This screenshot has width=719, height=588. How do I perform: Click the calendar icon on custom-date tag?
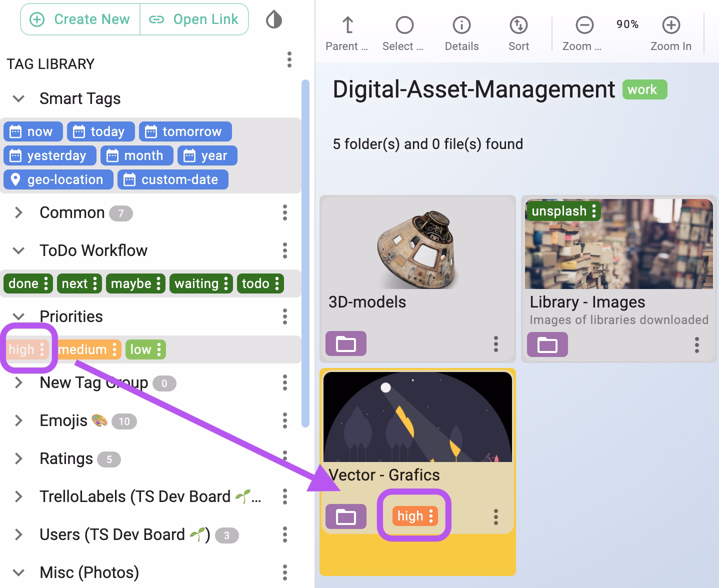coord(129,179)
